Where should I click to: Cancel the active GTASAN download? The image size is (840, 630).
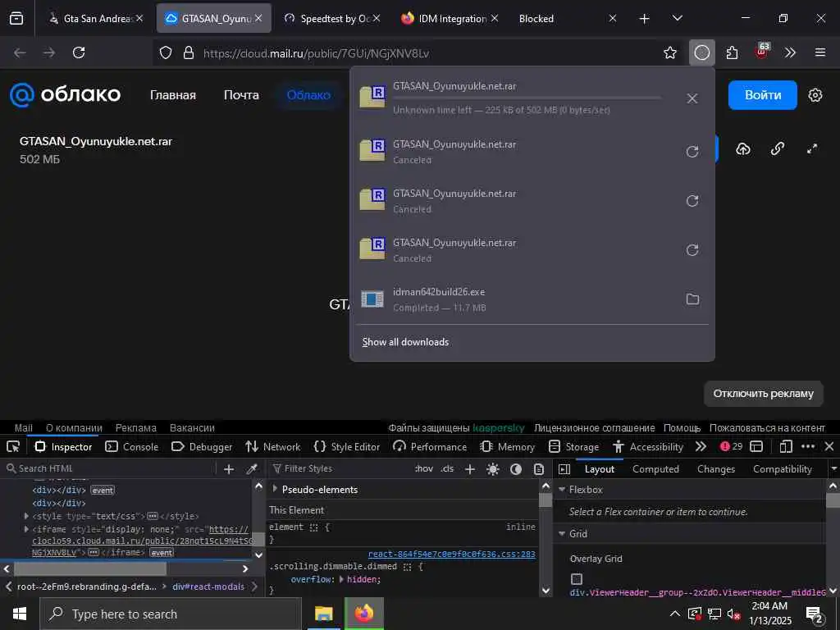[692, 98]
